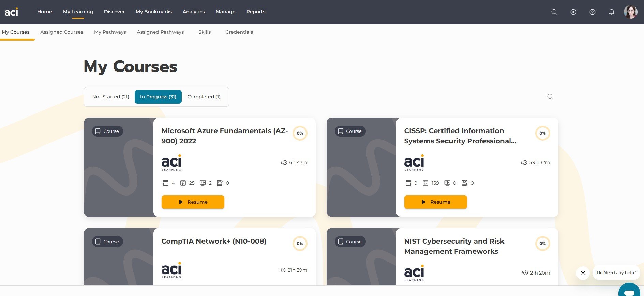This screenshot has width=644, height=296.
Task: Resume the Microsoft Azure Fundamentals course
Action: point(193,202)
